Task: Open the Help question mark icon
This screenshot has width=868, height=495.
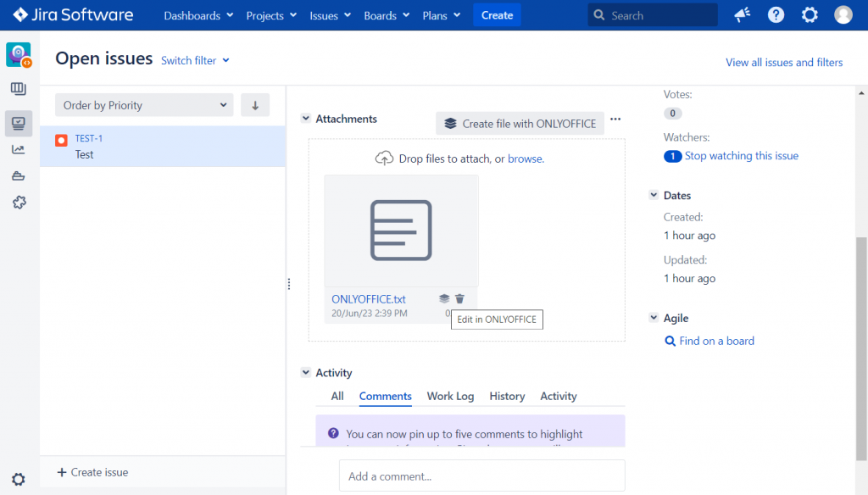Action: coord(776,14)
